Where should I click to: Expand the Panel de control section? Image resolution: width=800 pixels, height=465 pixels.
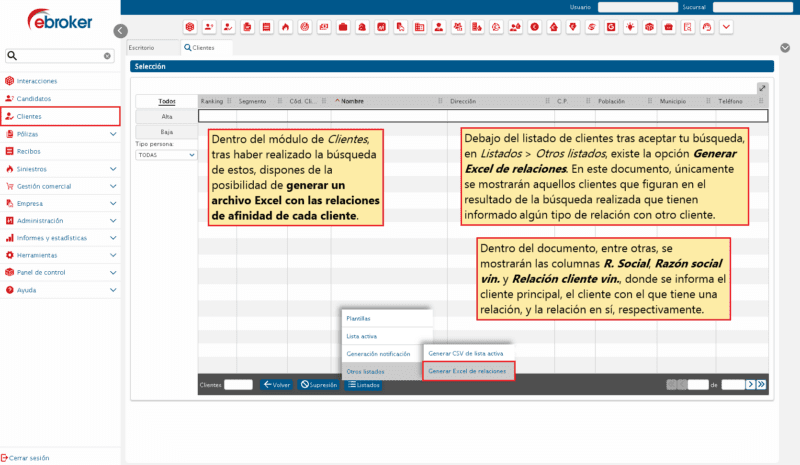(113, 273)
